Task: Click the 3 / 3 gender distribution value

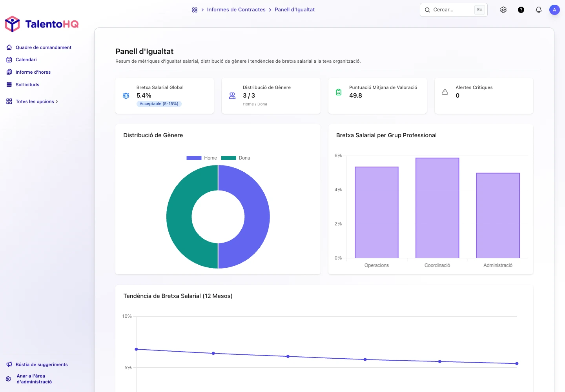Action: click(x=249, y=96)
